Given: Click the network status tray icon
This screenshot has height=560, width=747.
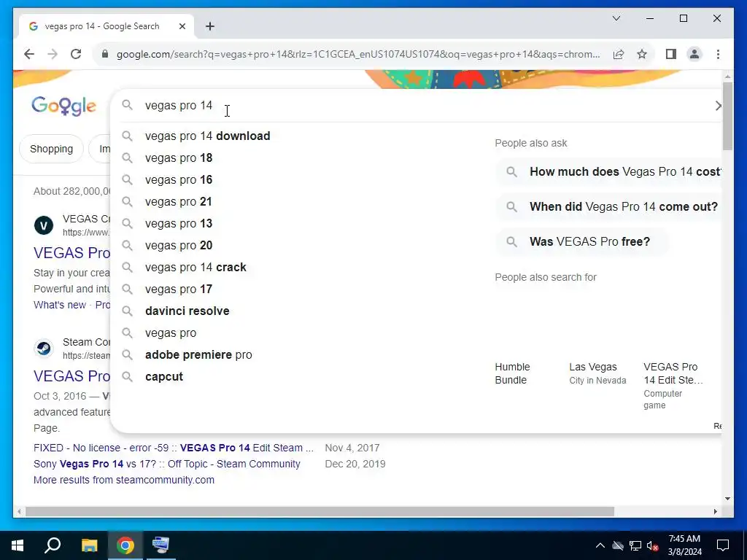Looking at the screenshot, I should [635, 545].
